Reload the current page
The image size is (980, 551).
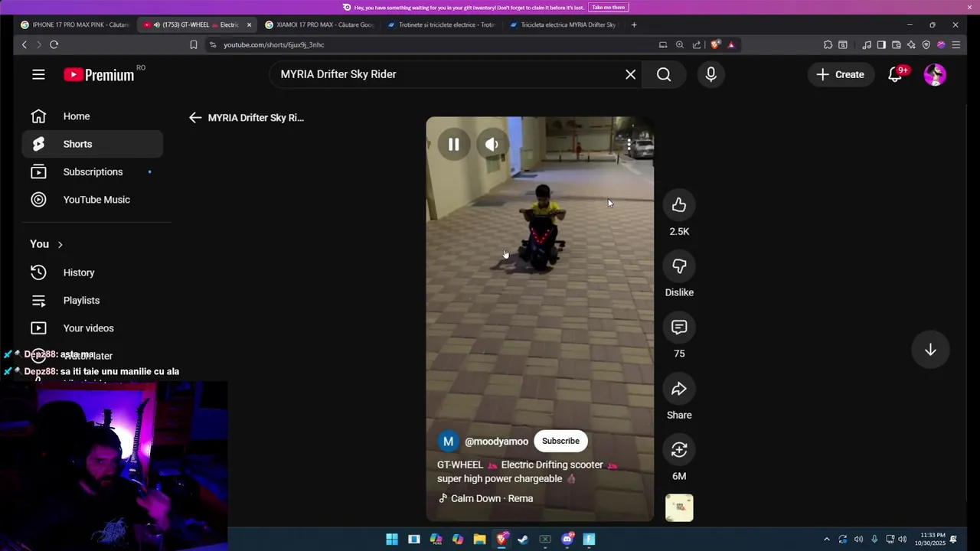pos(54,44)
